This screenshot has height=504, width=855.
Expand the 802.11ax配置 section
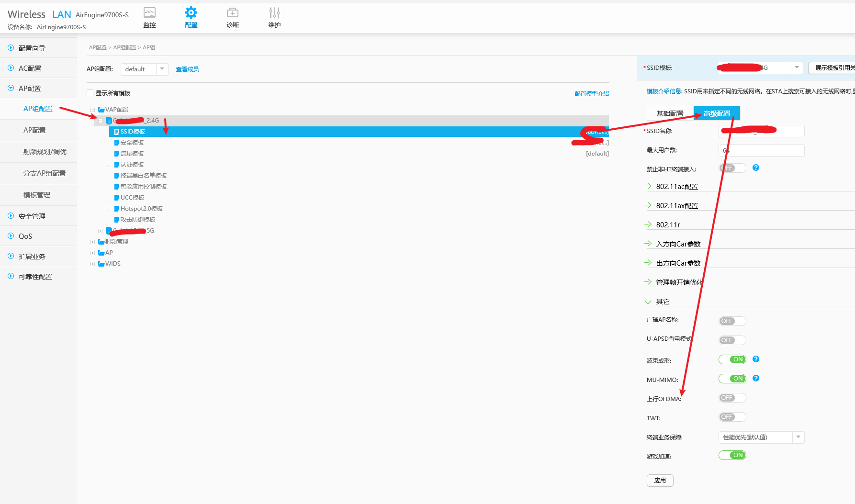(677, 206)
